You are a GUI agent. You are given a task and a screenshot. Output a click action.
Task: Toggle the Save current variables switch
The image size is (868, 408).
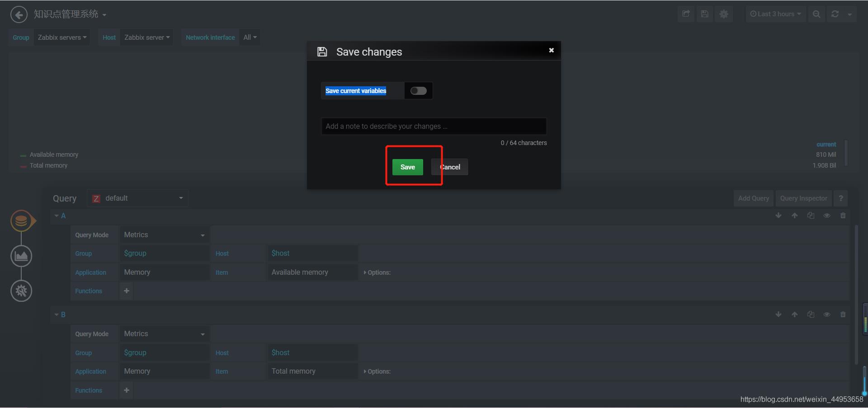coord(419,91)
